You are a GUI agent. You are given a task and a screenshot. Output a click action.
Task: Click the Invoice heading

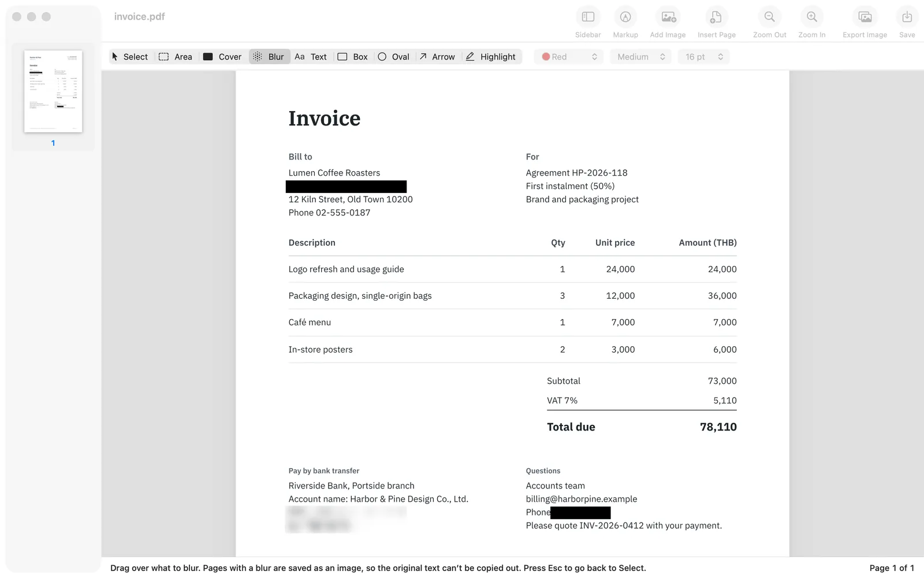click(324, 118)
